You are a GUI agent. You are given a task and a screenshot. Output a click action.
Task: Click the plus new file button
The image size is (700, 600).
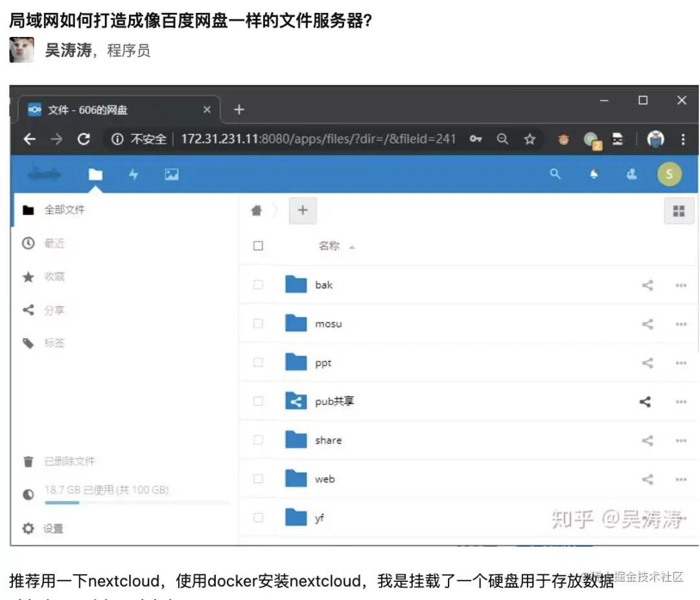303,211
